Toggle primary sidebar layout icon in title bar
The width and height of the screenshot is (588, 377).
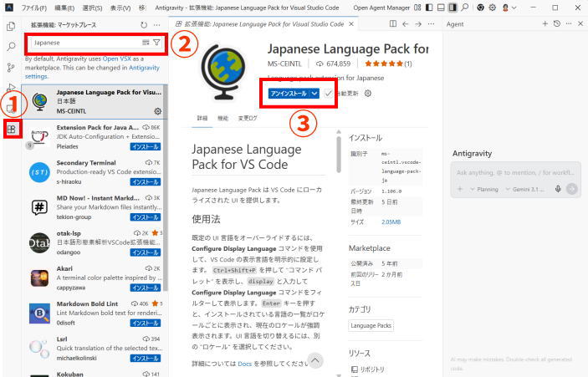coord(429,8)
